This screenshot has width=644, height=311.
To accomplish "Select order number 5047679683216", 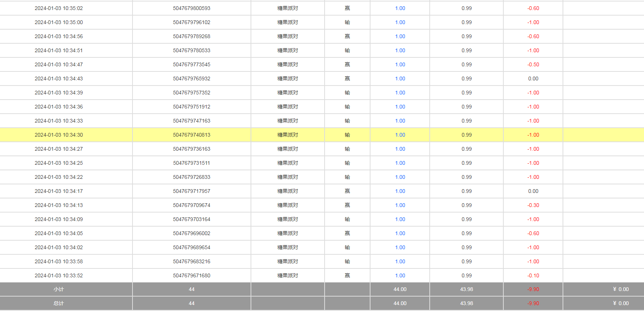I will [x=191, y=261].
